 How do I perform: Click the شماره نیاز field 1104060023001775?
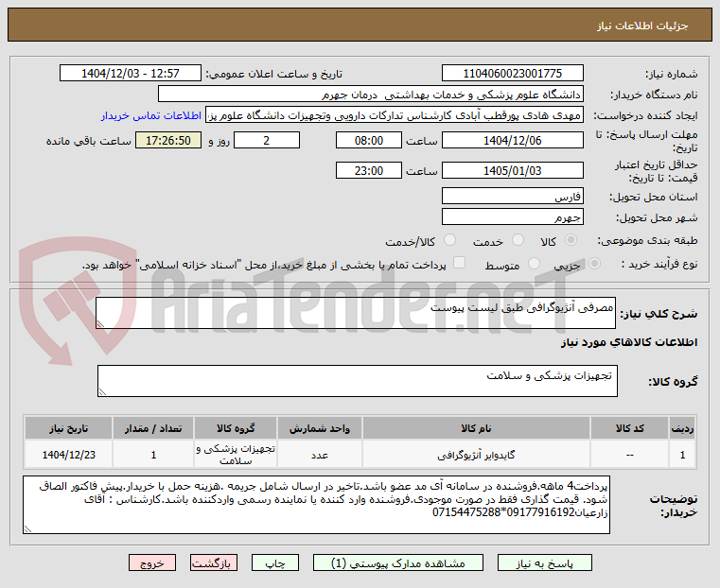513,74
